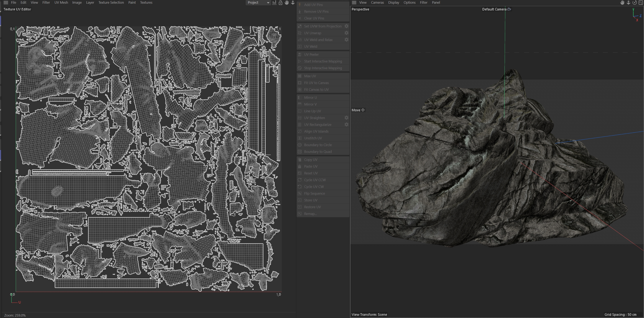Open UV Rectangularize options gear
The width and height of the screenshot is (644, 318).
346,125
